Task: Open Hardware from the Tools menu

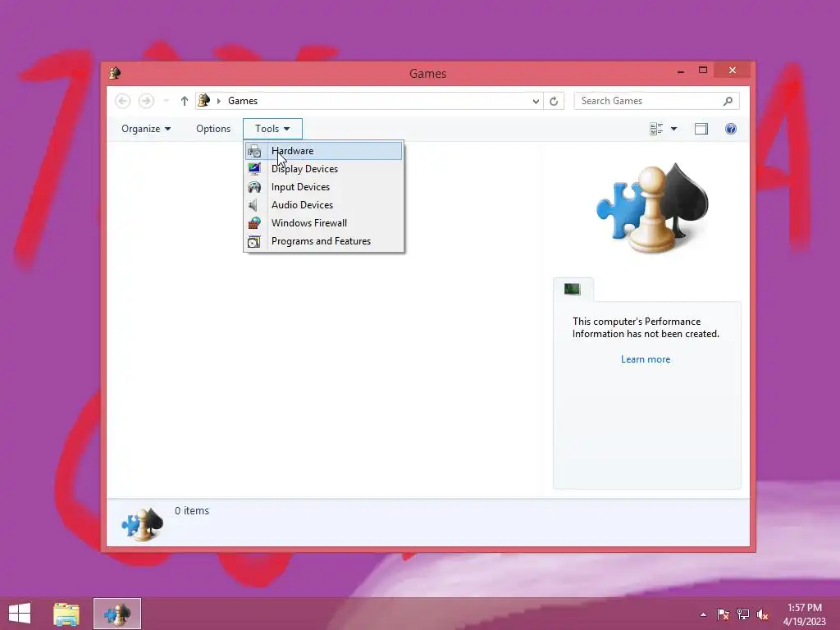Action: coord(323,151)
